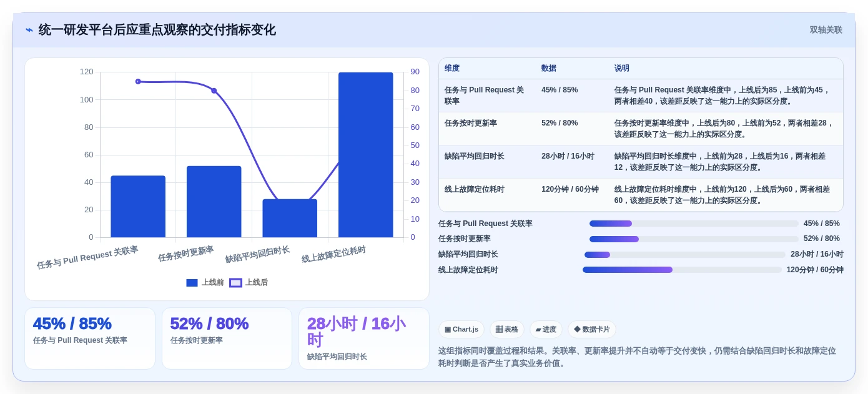Toggle the 上线后 legend item

(x=249, y=282)
